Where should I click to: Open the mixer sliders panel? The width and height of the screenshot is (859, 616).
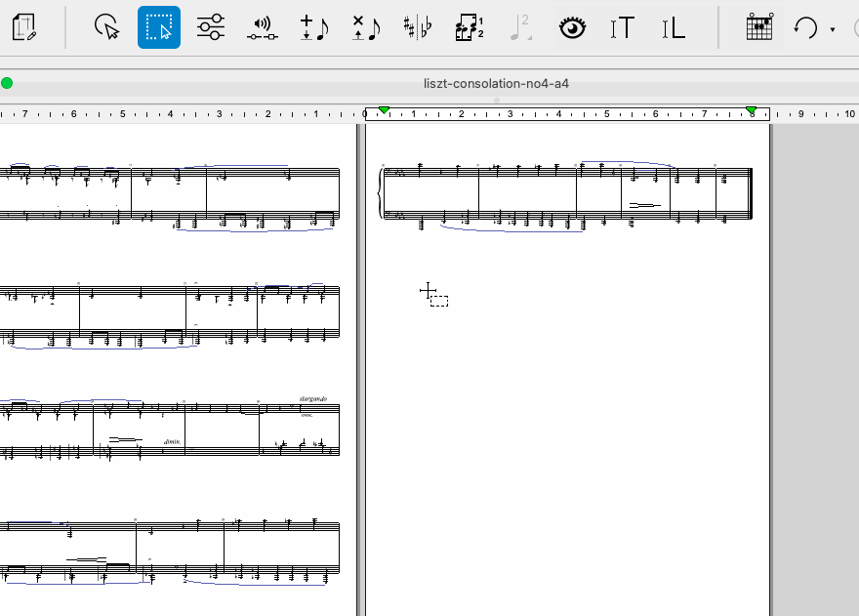pos(211,27)
